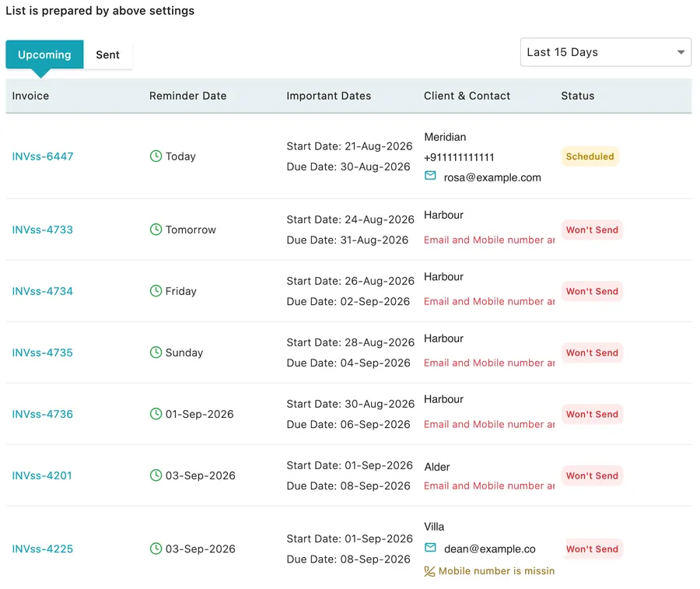Open invoice INVss-4225

tap(43, 549)
